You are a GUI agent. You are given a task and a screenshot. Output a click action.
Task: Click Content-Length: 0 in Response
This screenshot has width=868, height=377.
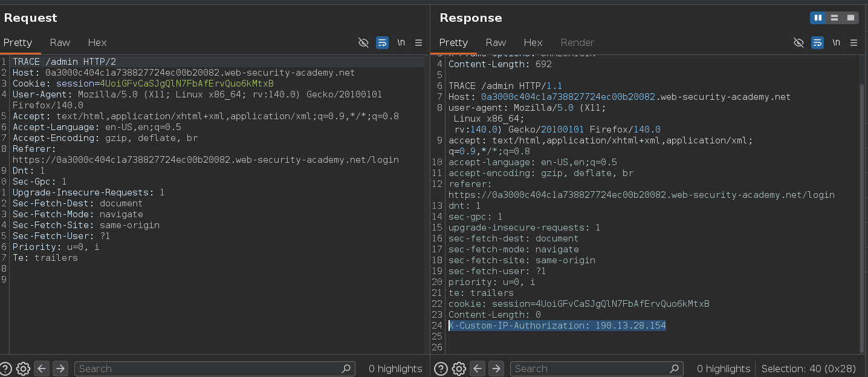click(494, 315)
